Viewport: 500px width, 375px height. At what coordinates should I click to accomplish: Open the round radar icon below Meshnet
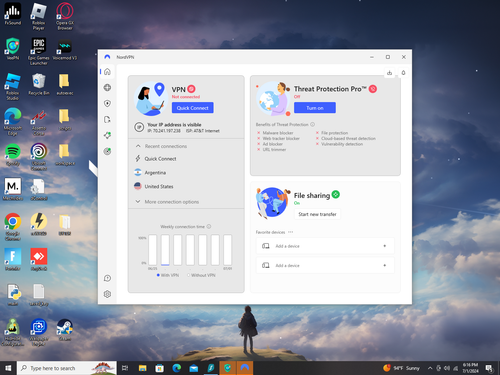[107, 151]
